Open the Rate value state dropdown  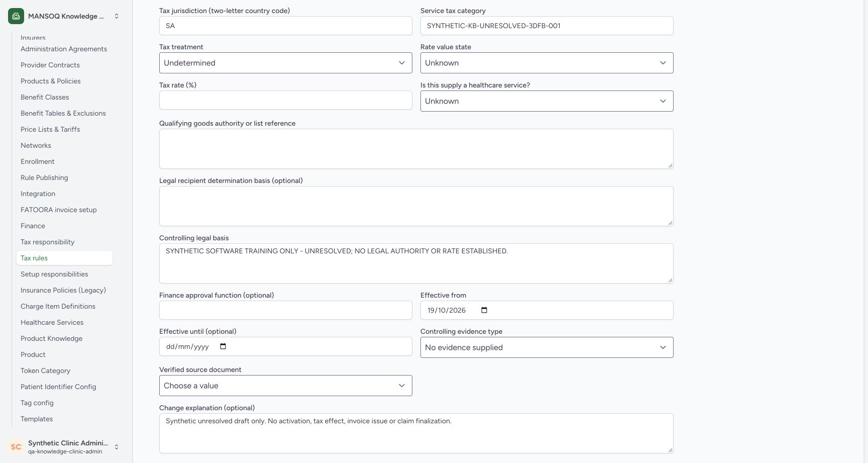(x=547, y=63)
